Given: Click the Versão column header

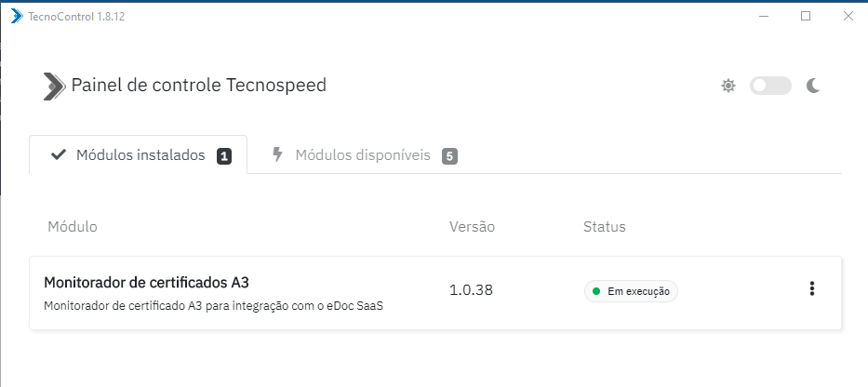Looking at the screenshot, I should coord(473,227).
